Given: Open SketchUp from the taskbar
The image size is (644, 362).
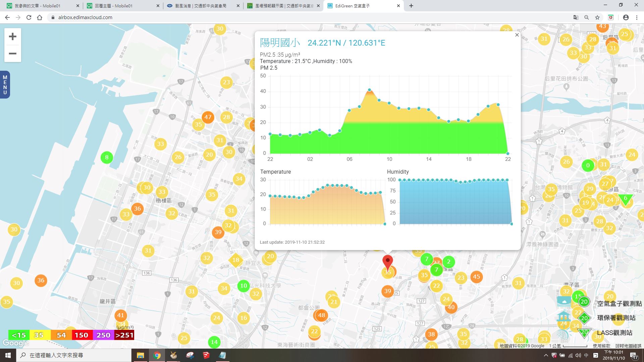Looking at the screenshot, I should click(206, 355).
